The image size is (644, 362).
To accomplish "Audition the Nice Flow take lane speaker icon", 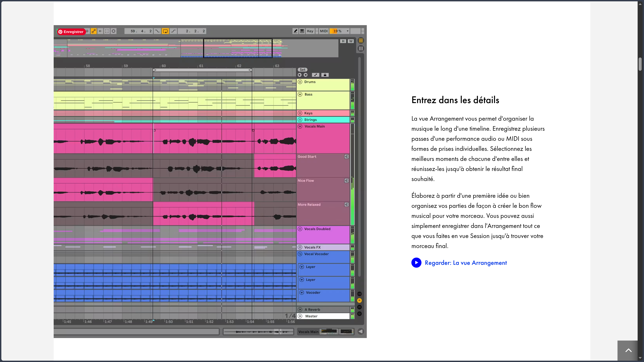I will 346,181.
